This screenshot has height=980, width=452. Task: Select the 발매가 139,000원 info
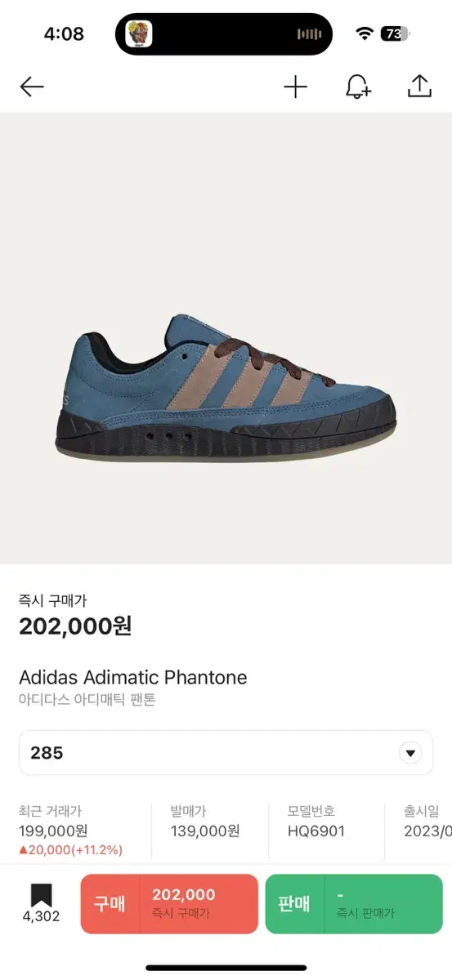coord(205,822)
